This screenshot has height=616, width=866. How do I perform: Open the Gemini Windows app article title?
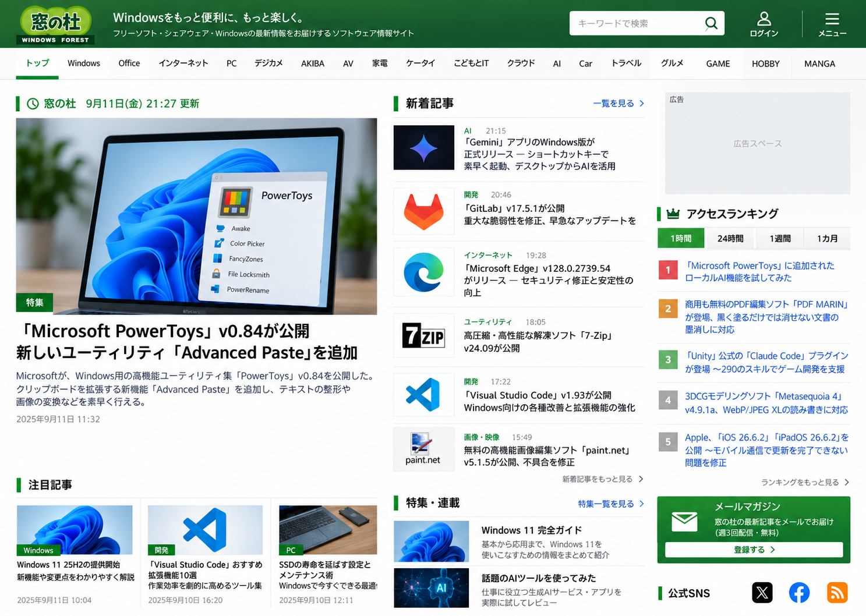539,154
